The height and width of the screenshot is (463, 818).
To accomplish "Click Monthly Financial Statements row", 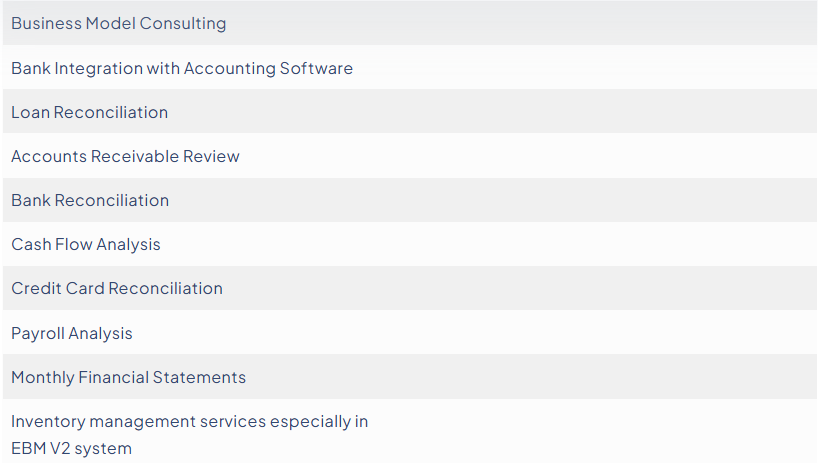I will 410,377.
